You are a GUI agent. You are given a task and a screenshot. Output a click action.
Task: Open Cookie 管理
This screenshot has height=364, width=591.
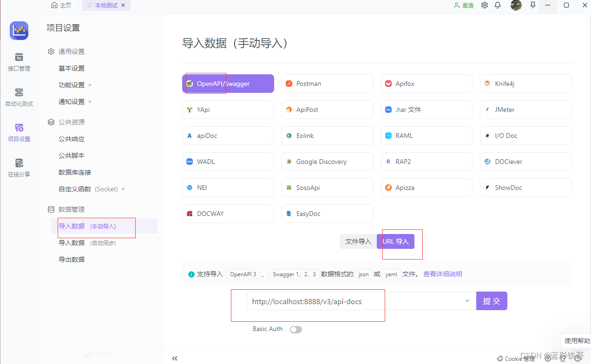click(516, 358)
